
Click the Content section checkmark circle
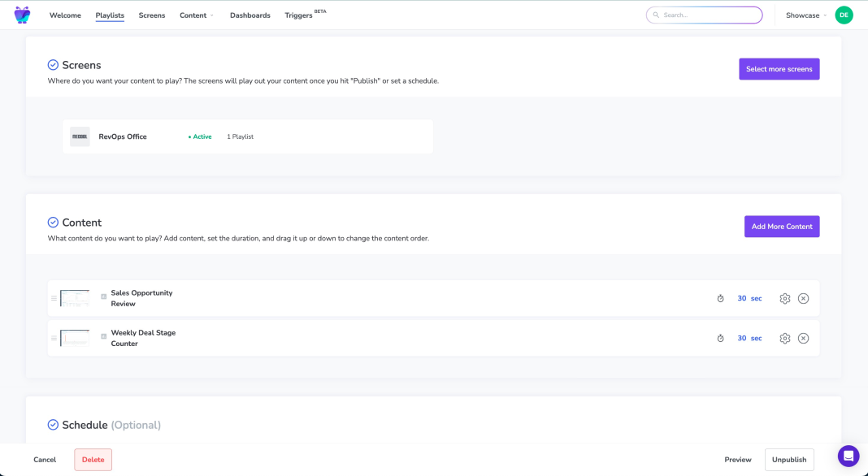point(53,223)
